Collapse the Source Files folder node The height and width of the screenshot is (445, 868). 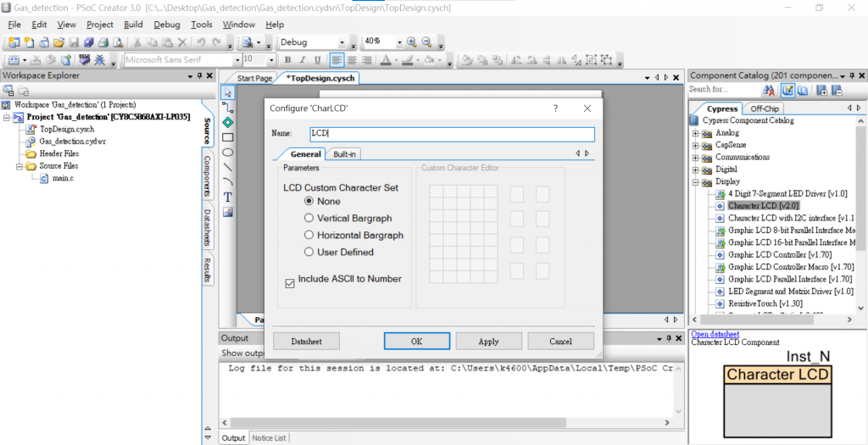click(x=19, y=166)
